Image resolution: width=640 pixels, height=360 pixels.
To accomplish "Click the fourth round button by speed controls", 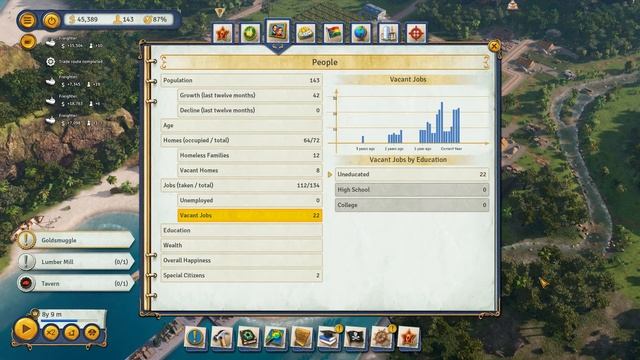I will pyautogui.click(x=92, y=333).
